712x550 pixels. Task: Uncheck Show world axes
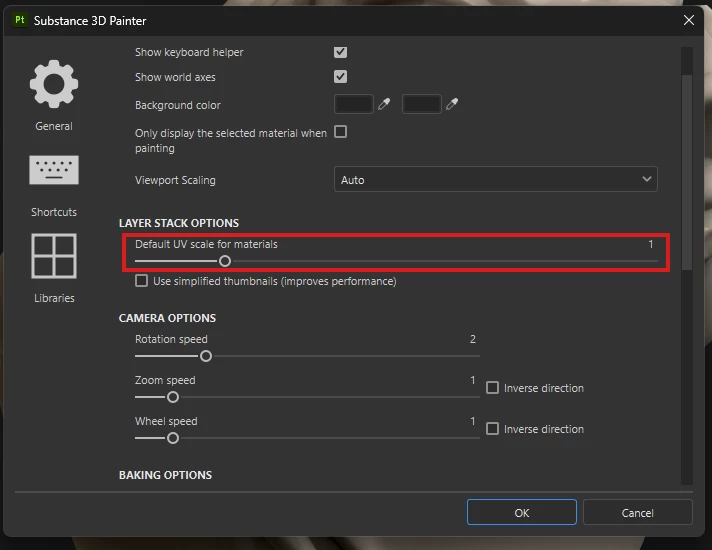coord(341,77)
